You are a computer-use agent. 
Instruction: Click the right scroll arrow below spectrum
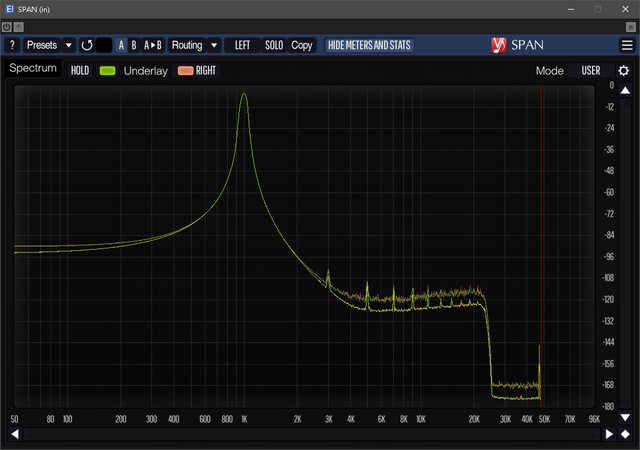(609, 434)
